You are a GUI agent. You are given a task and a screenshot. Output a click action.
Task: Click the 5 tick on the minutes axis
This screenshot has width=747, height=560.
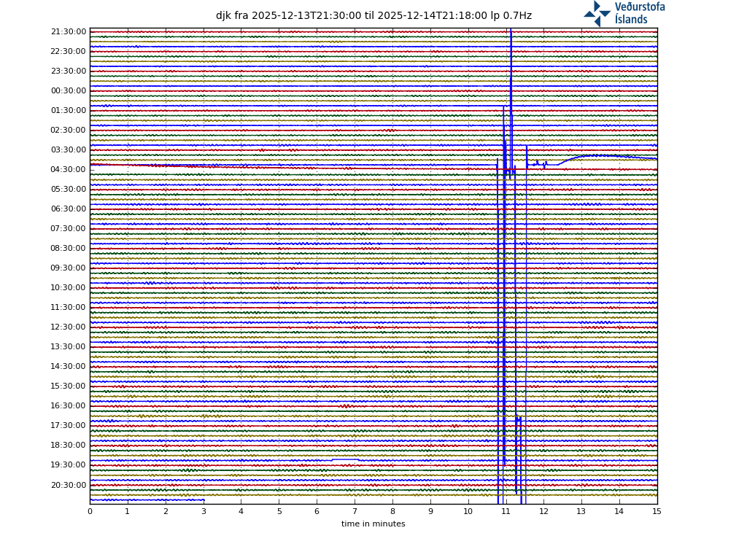click(x=279, y=511)
